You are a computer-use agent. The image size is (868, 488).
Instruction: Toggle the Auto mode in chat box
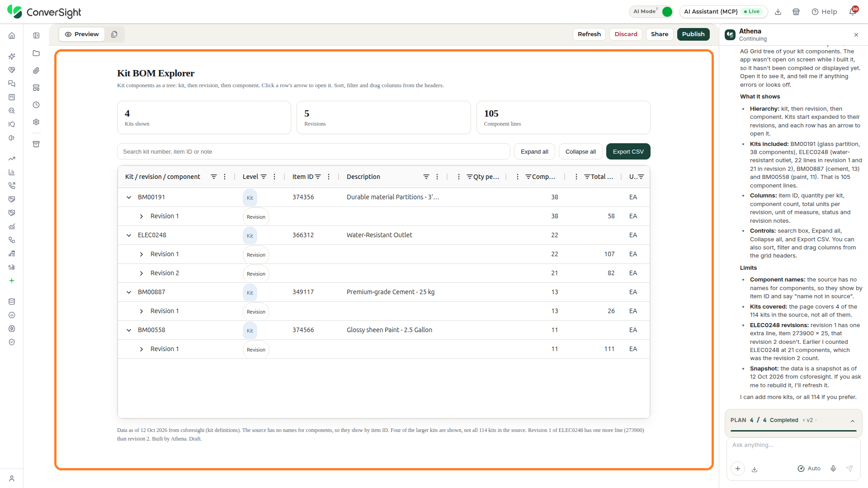tap(809, 469)
